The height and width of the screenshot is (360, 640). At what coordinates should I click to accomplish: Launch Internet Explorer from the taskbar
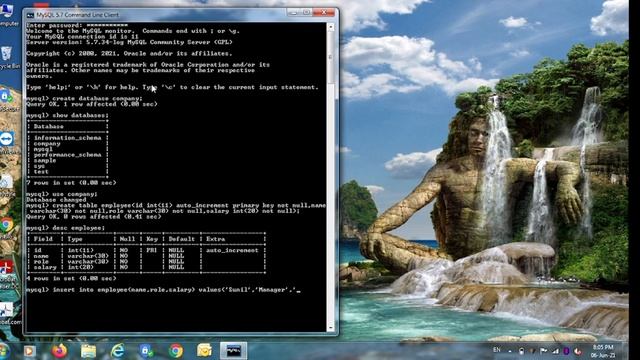tap(118, 351)
